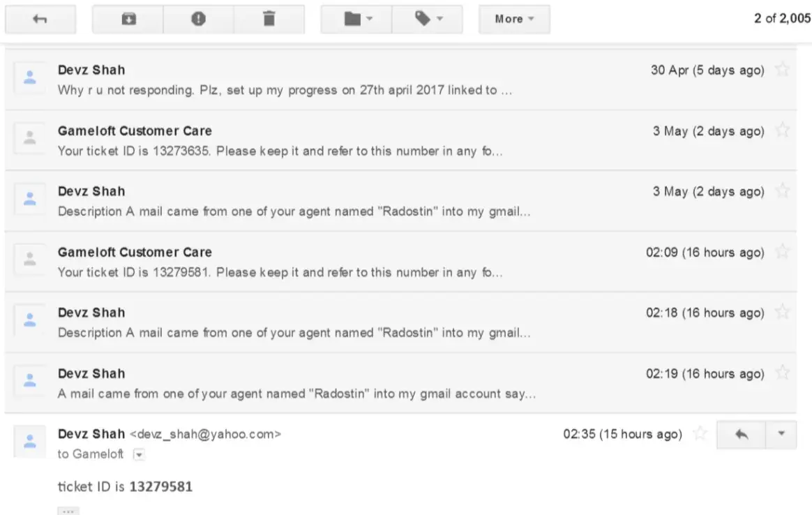The height and width of the screenshot is (515, 812).
Task: Expand reply options arrow beside reply button
Action: (781, 434)
